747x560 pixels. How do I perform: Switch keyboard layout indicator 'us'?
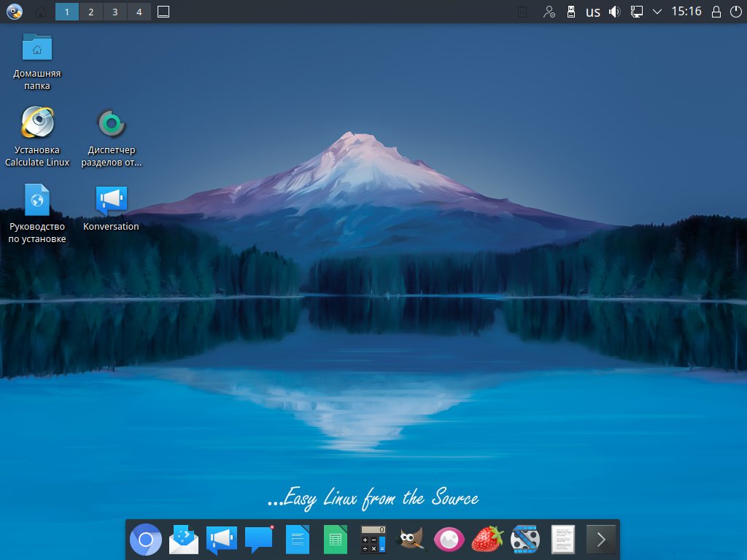click(592, 12)
